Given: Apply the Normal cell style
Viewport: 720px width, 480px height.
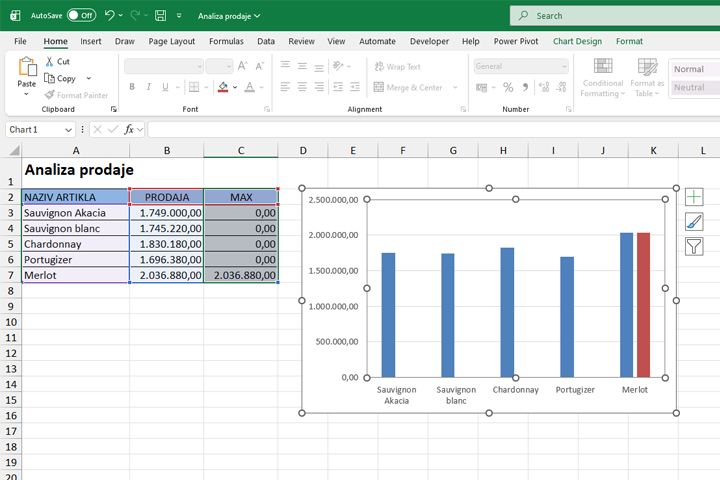Looking at the screenshot, I should 690,69.
